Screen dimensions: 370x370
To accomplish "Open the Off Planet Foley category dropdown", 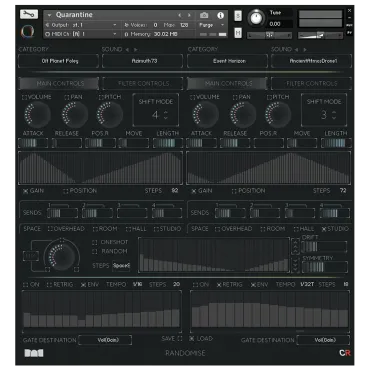I will [59, 61].
